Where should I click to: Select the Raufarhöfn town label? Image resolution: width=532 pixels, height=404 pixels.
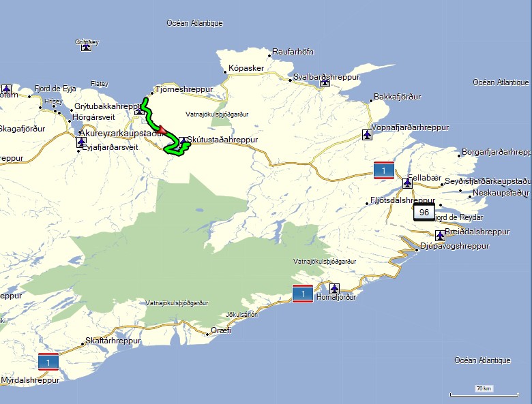click(293, 52)
